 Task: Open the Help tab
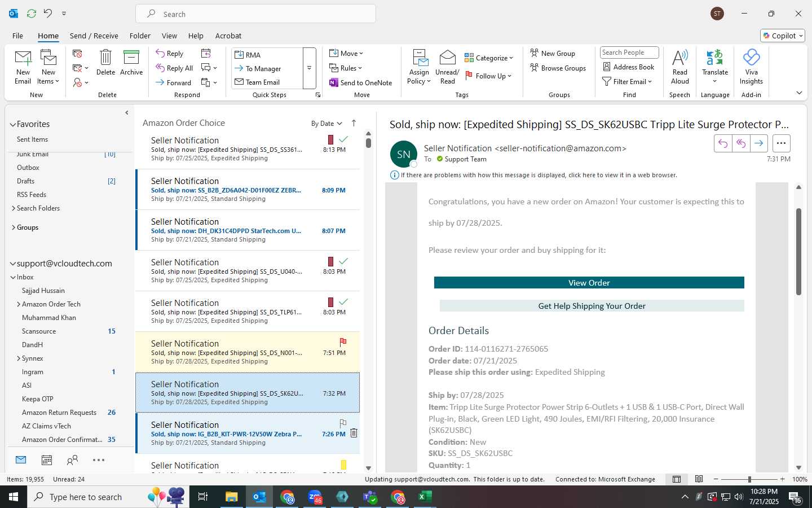click(x=196, y=36)
